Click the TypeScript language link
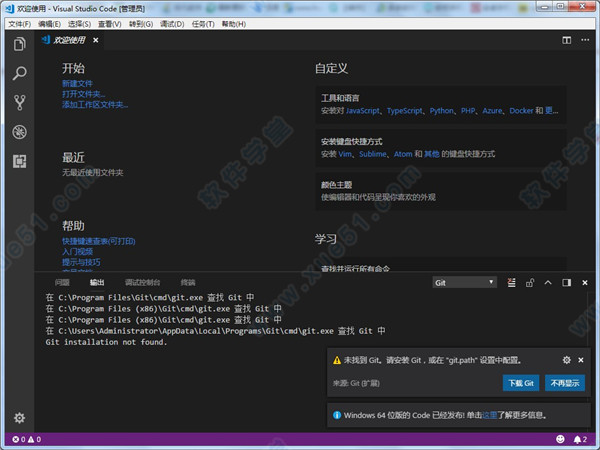 [404, 111]
